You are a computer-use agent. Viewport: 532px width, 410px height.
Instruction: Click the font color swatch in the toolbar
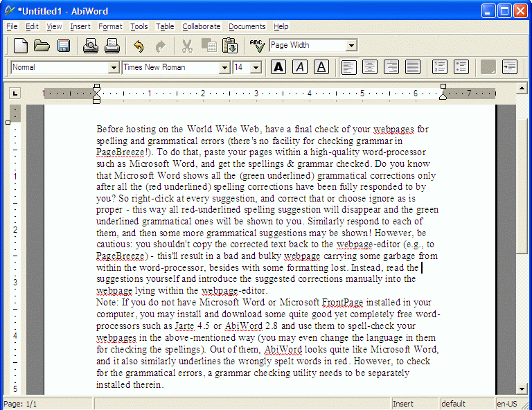[x=488, y=67]
